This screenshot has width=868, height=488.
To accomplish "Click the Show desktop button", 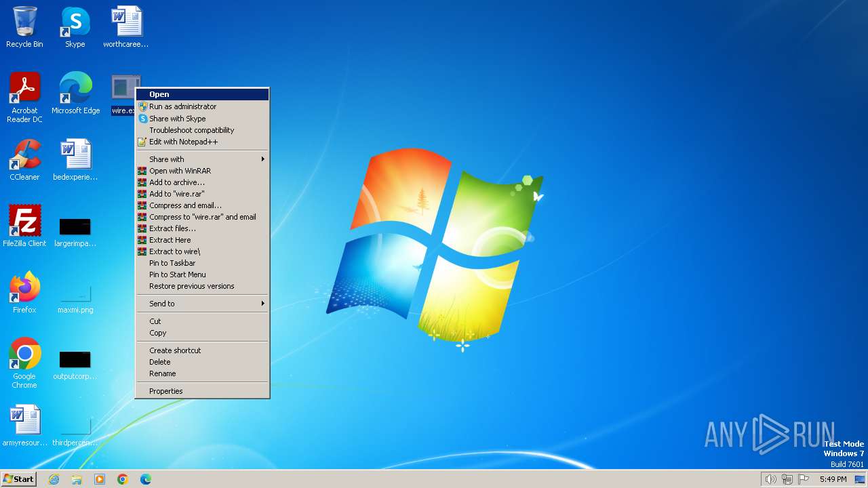I will [x=860, y=479].
